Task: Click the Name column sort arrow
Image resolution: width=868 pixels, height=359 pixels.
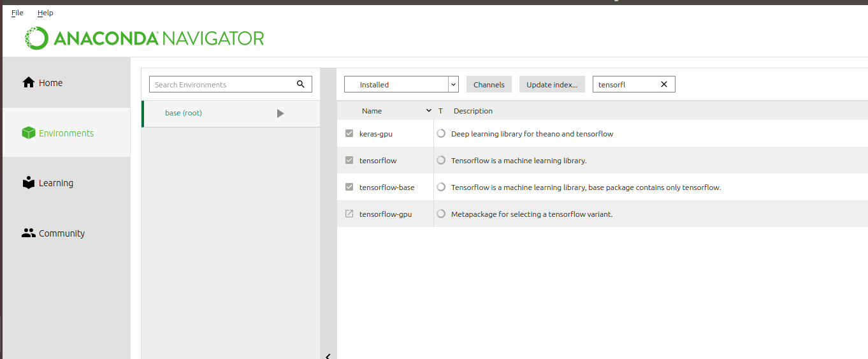Action: [x=428, y=111]
